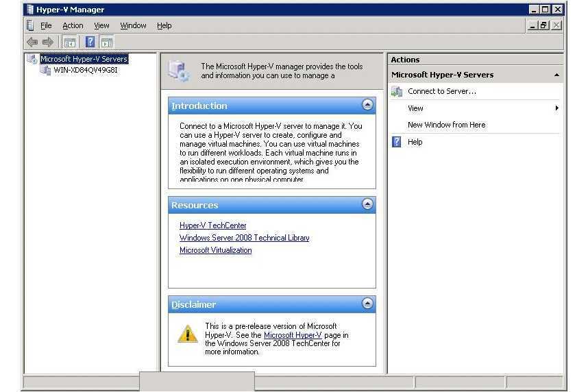Screen dimensions: 588x392
Task: Select Microsoft Hyper-V Servers tree node
Action: click(84, 59)
